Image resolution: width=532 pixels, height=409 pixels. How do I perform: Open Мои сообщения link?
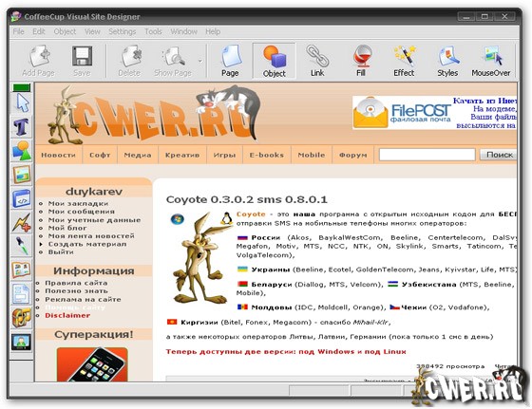pos(82,212)
